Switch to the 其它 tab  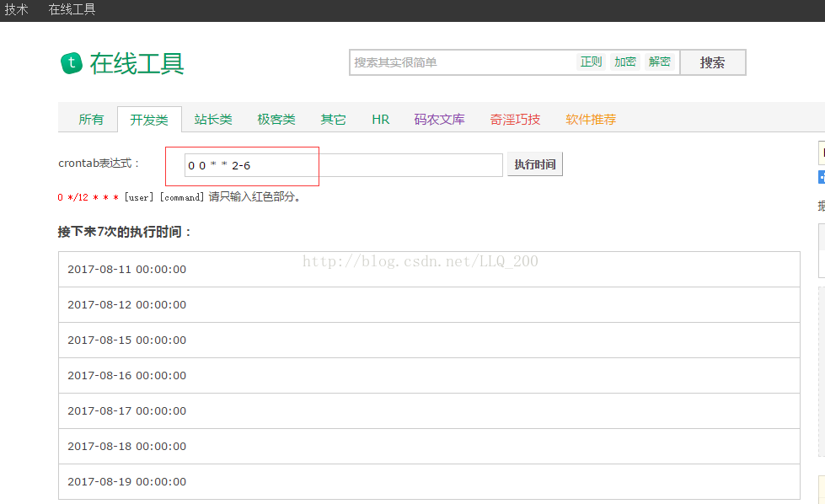click(x=333, y=120)
